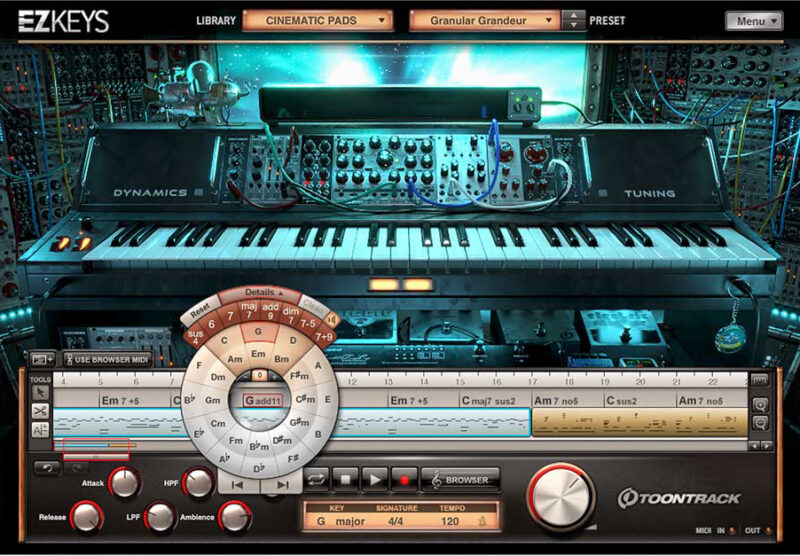Click the redo arrow button

click(75, 468)
